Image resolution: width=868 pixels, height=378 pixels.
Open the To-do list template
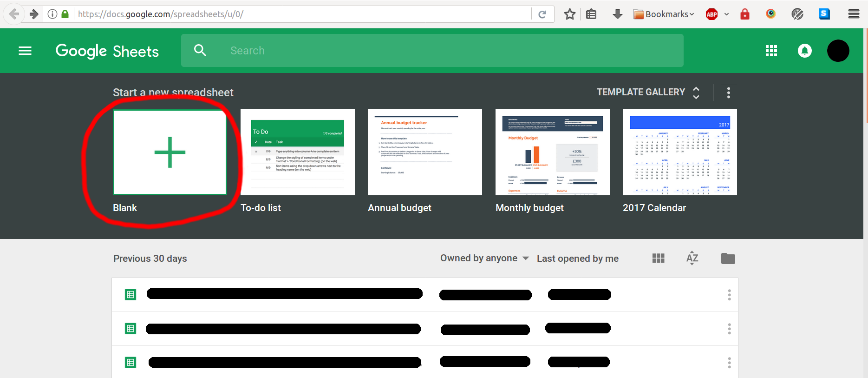click(298, 152)
